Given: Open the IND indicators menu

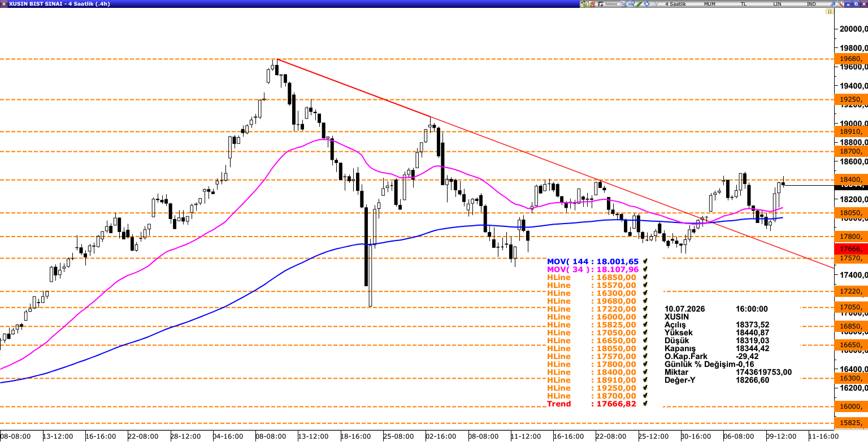Looking at the screenshot, I should [x=811, y=4].
